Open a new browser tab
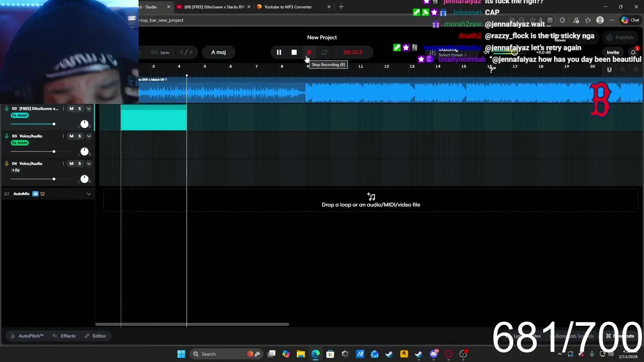Screen dimensions: 644x362 341,7
